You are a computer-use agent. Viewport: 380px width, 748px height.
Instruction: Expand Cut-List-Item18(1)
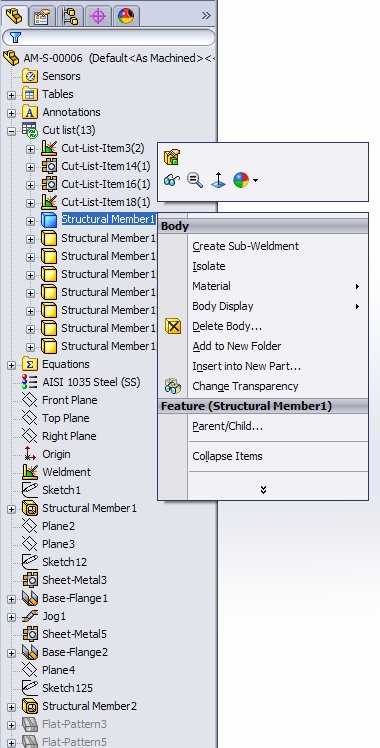pyautogui.click(x=30, y=203)
